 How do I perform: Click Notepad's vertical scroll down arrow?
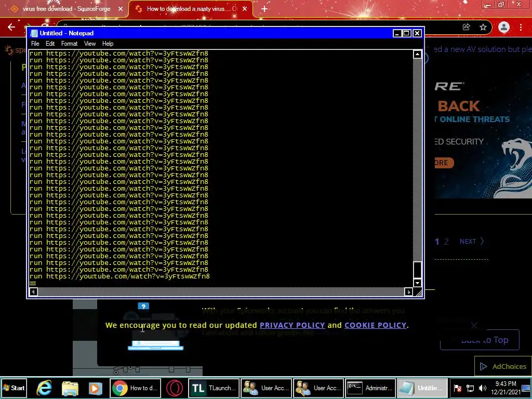pos(417,283)
